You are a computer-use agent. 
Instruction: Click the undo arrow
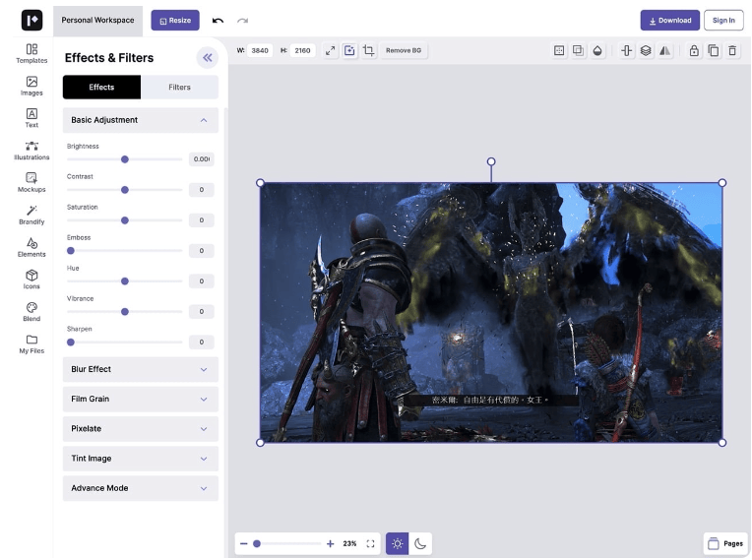(218, 20)
